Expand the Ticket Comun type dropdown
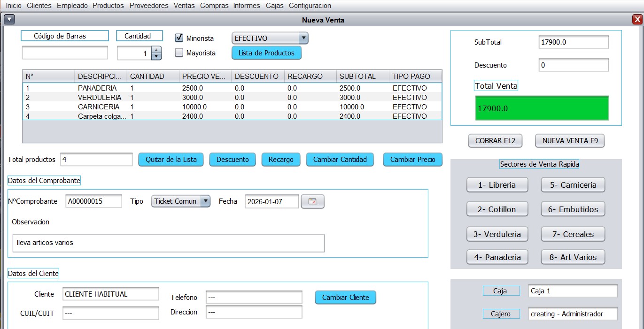The width and height of the screenshot is (644, 329). point(180,201)
